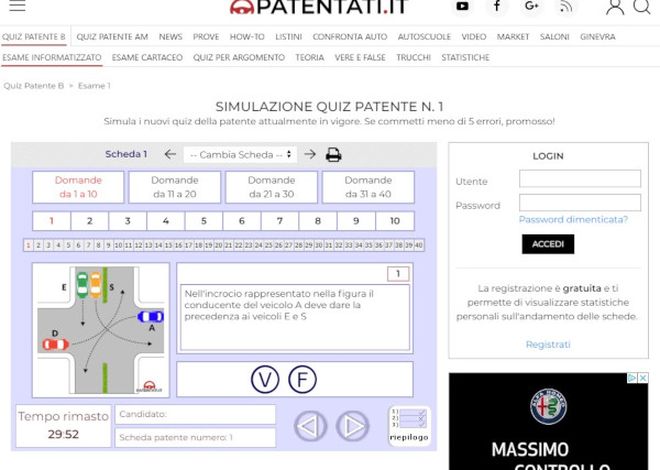Viewport: 660px width, 470px height.
Task: Select Domande da 31 a 40 tab
Action: click(x=368, y=187)
